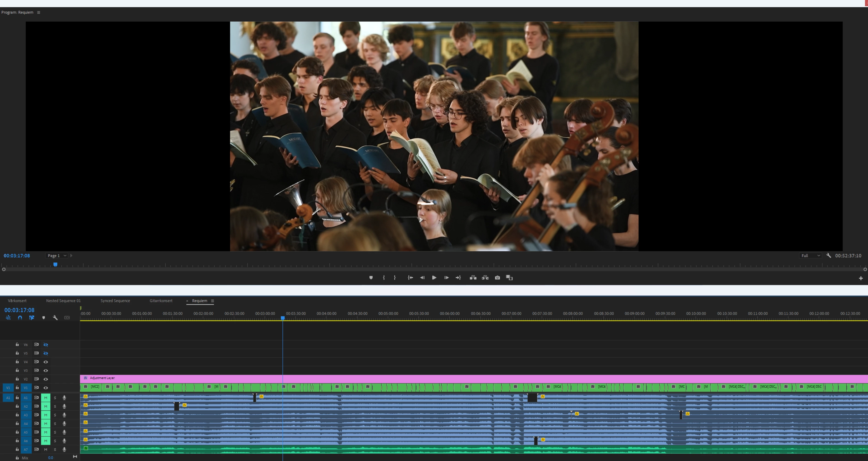
Task: Open the Page 1 dropdown
Action: pos(56,256)
